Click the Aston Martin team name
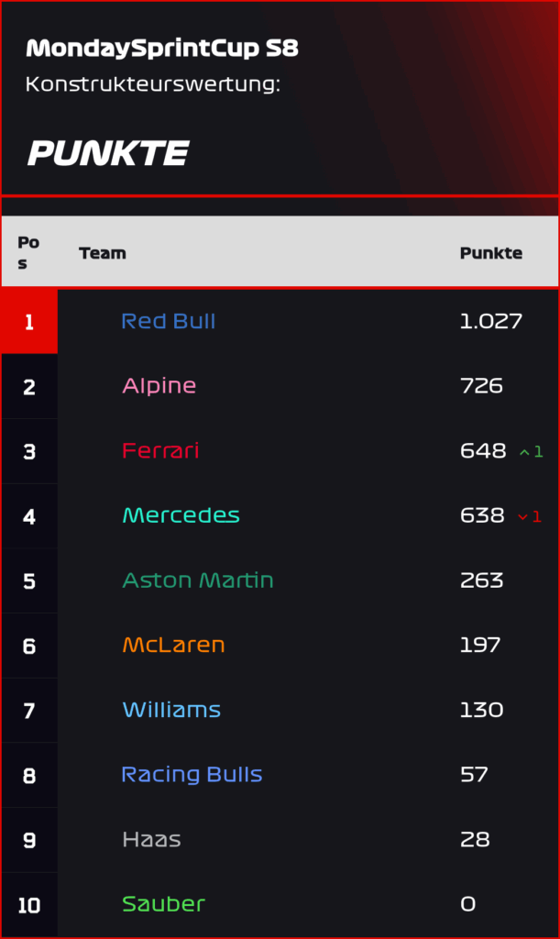 tap(198, 580)
